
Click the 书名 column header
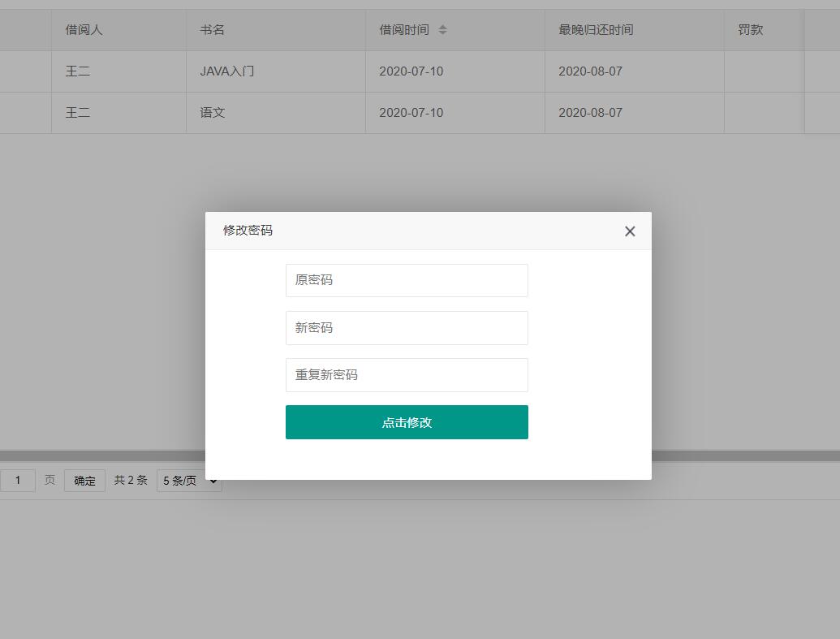(212, 29)
